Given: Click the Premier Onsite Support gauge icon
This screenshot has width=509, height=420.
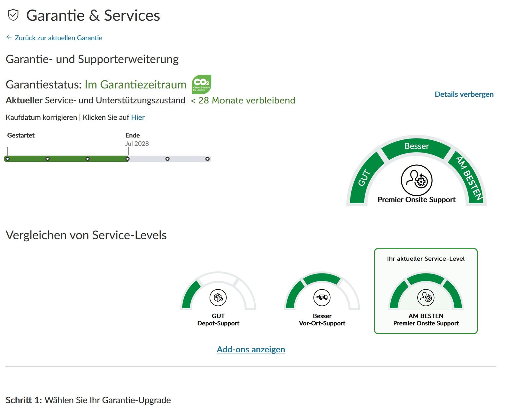Looking at the screenshot, I should click(416, 180).
